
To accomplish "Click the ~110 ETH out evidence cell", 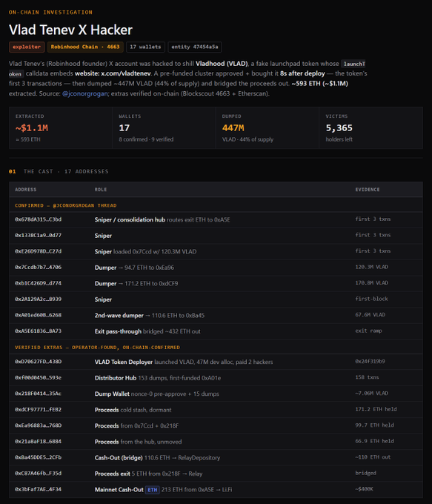I will click(373, 457).
